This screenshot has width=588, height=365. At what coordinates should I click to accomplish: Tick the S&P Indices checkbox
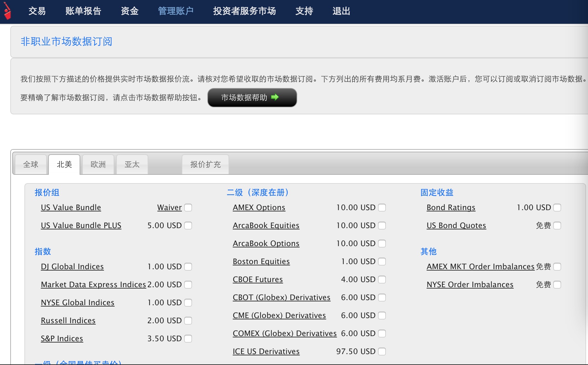(x=188, y=339)
